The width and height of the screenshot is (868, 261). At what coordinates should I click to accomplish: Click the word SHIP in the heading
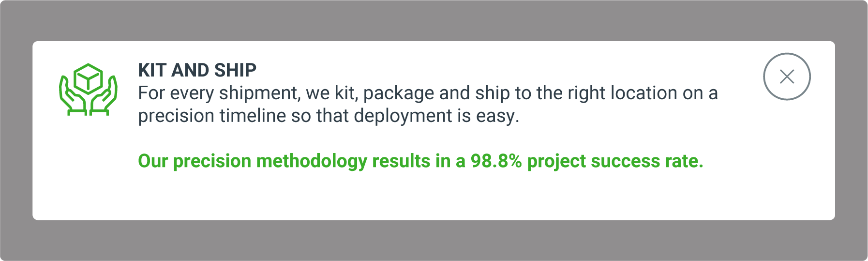235,70
